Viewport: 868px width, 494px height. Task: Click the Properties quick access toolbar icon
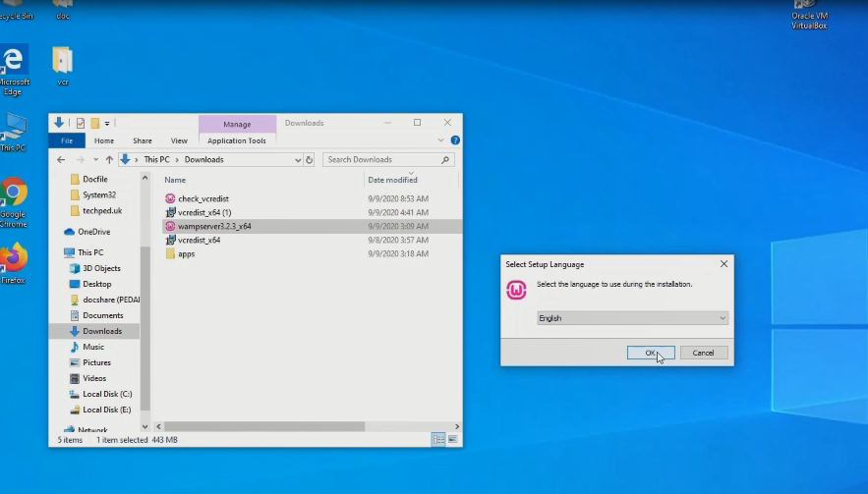coord(81,123)
